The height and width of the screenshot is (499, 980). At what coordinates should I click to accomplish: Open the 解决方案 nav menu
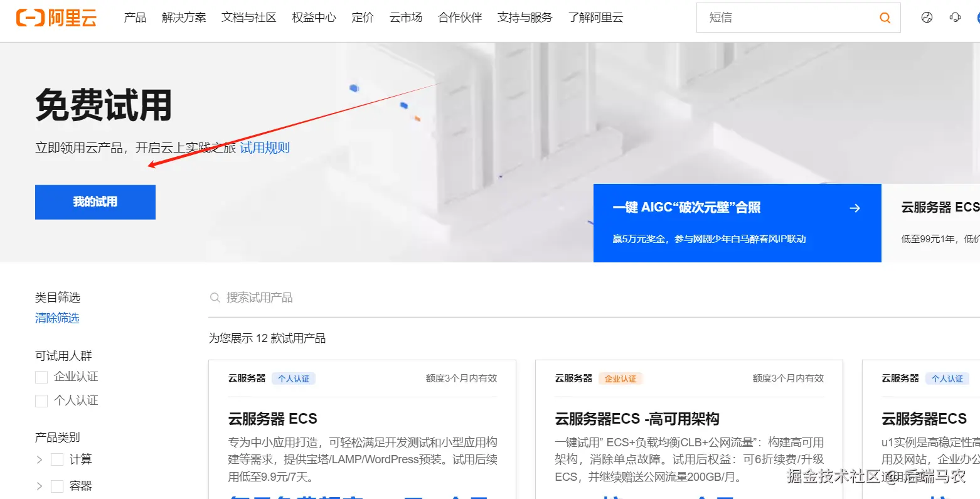point(184,18)
